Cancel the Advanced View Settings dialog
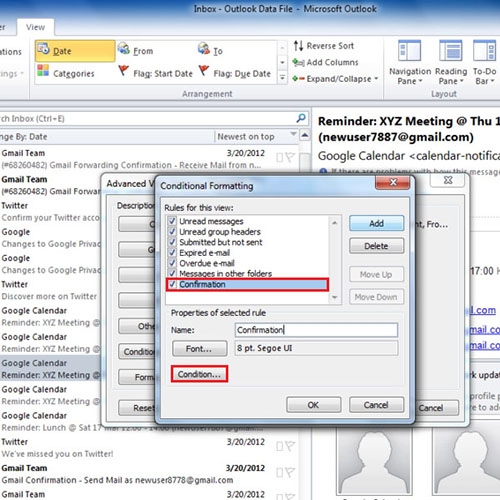 tap(437, 408)
